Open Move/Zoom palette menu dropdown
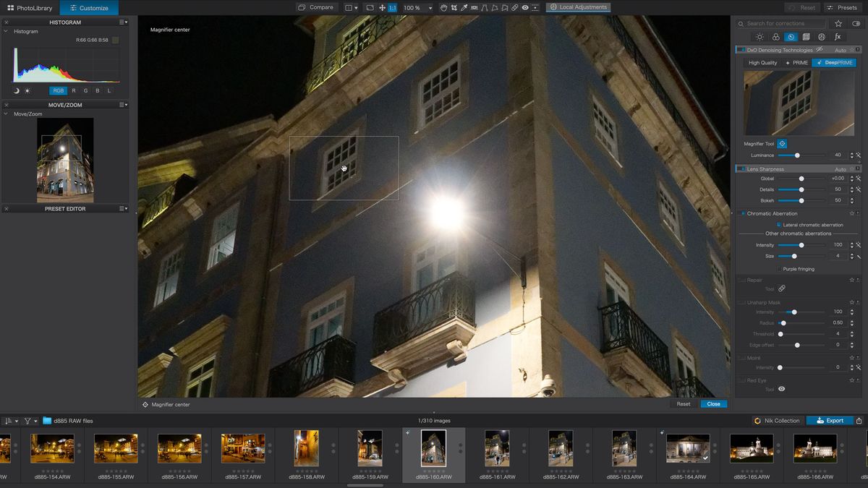 click(124, 105)
